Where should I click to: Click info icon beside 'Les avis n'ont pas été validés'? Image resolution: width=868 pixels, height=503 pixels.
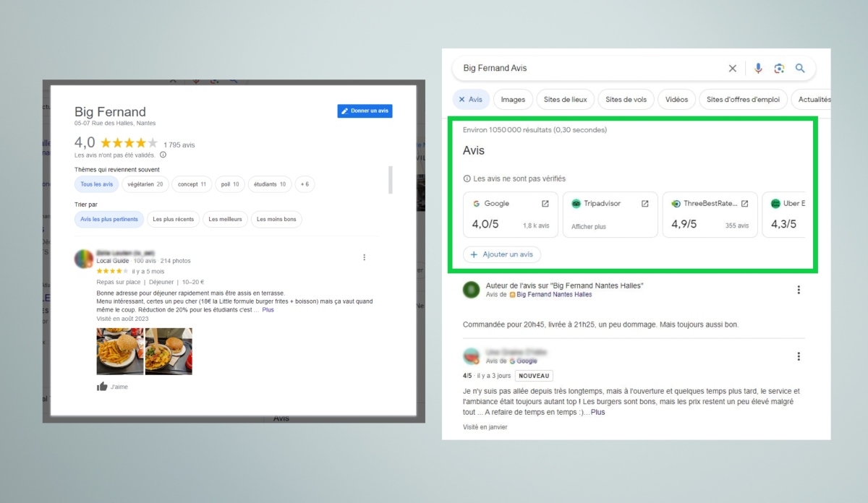tap(163, 155)
